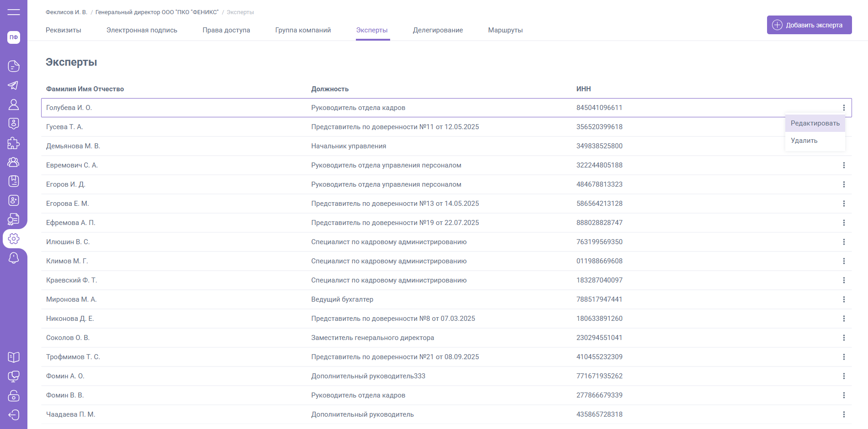
Task: Open the group of users icon
Action: point(14,162)
